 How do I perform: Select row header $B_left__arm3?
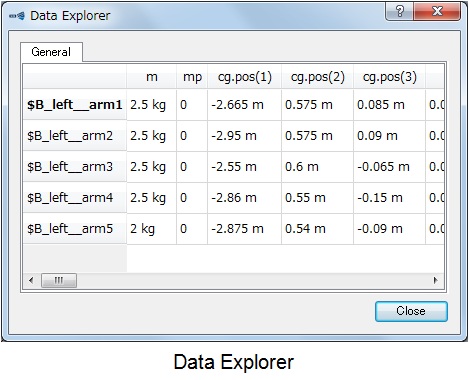[75, 167]
